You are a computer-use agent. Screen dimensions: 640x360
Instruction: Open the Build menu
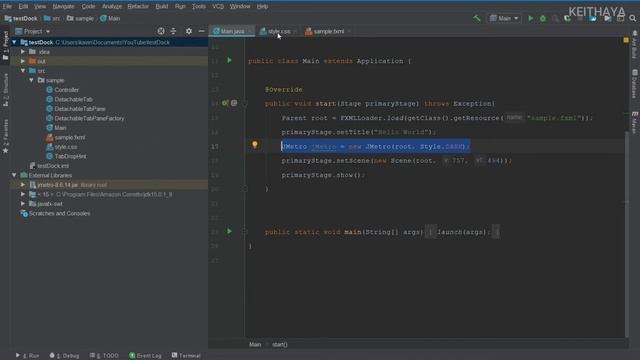(162, 6)
